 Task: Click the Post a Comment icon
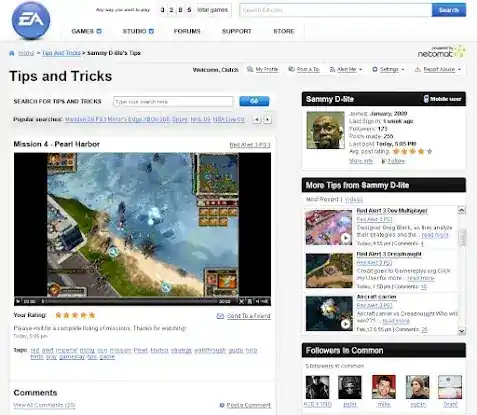[x=222, y=405]
